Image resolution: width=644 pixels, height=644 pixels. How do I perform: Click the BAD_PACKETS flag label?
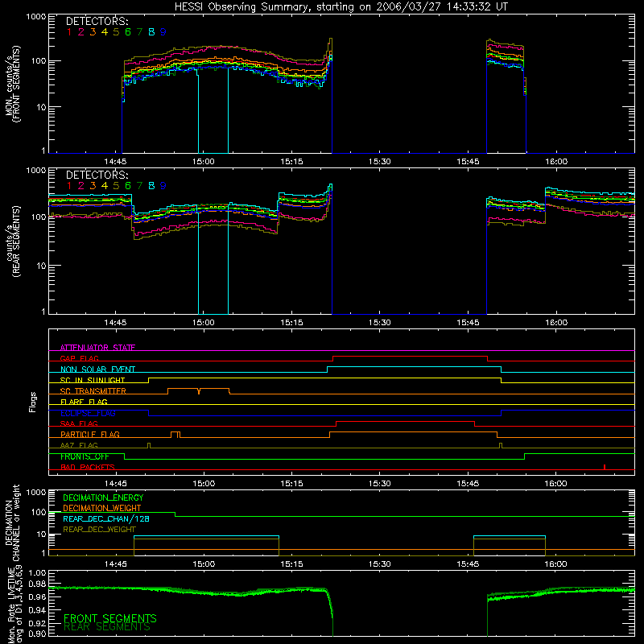tap(88, 468)
